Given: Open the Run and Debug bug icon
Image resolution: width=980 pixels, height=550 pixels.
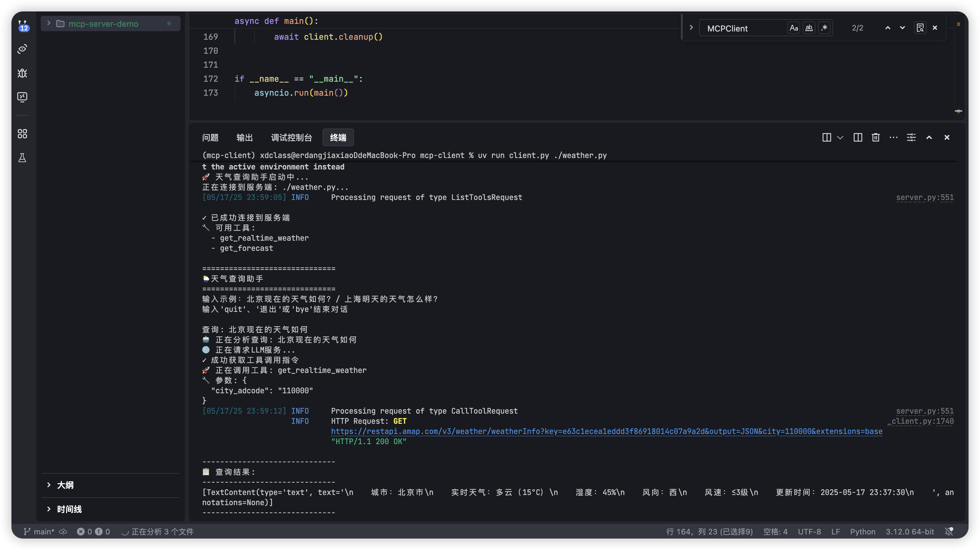Looking at the screenshot, I should click(22, 73).
